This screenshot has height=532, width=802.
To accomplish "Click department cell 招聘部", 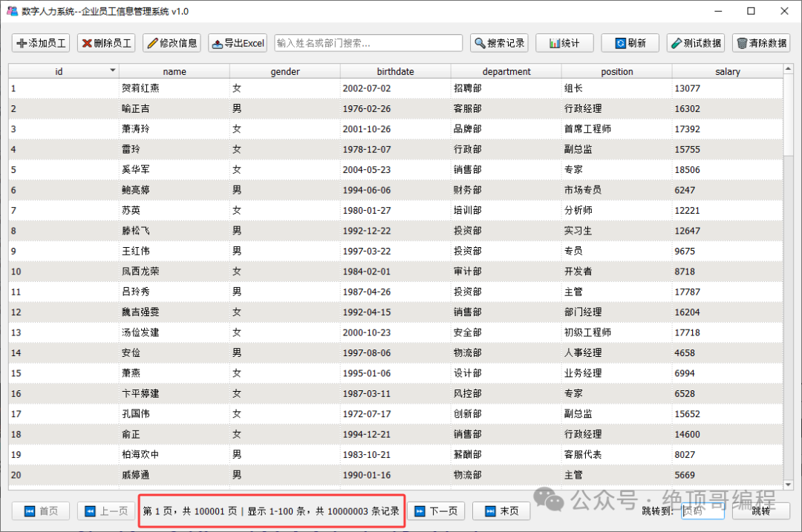I will (506, 88).
